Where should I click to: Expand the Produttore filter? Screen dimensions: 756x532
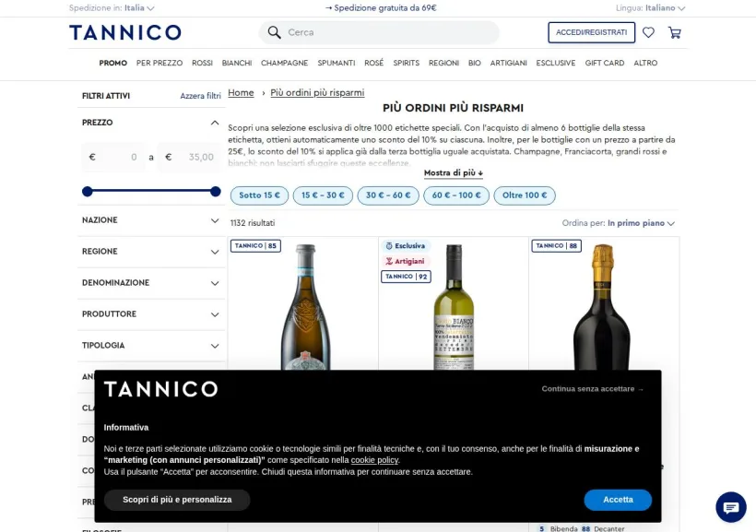pos(151,314)
